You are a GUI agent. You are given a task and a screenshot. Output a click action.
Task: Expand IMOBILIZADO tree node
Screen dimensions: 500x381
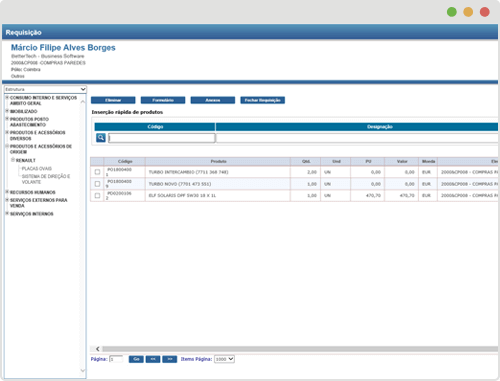coord(7,111)
